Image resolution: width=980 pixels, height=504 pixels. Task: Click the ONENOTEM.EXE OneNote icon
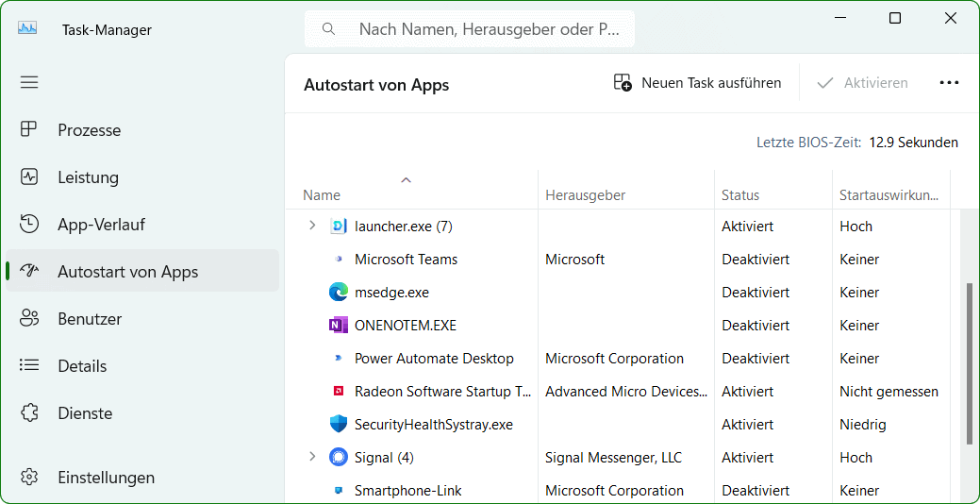click(339, 326)
